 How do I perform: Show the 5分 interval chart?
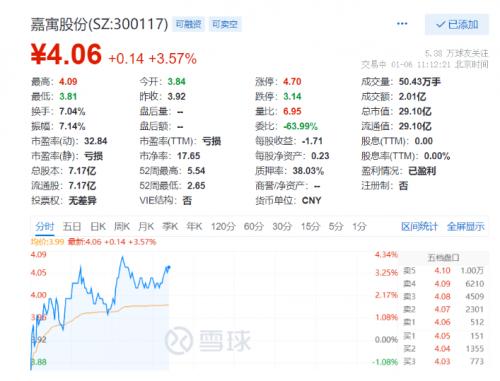[336, 227]
